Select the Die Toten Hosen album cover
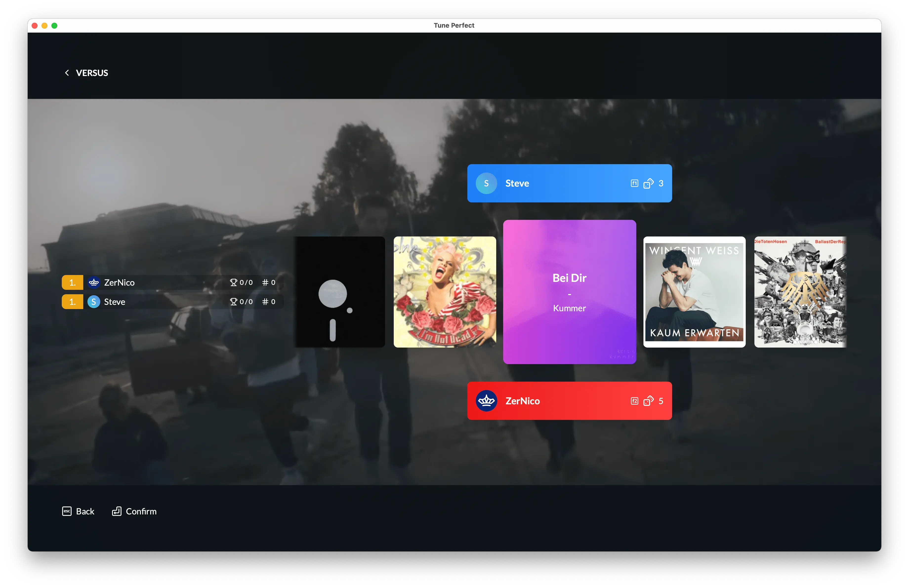Image resolution: width=909 pixels, height=588 pixels. (801, 292)
